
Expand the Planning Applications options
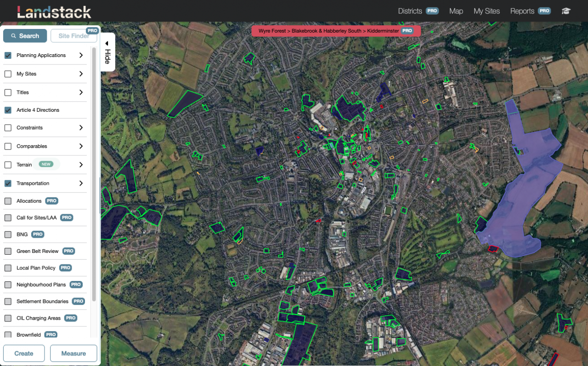tap(81, 55)
